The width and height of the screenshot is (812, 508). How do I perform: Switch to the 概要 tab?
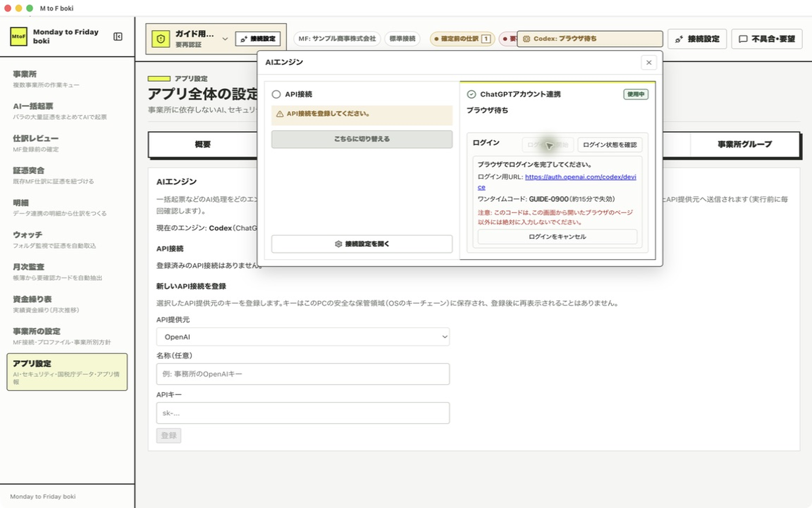(203, 144)
